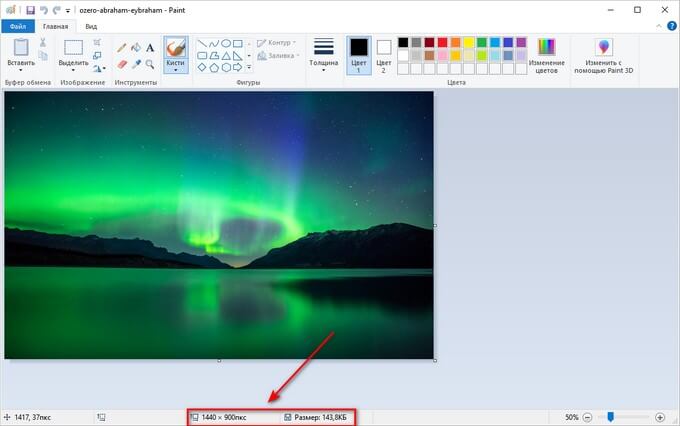Expand the Brushes dropdown
Image resolution: width=680 pixels, height=426 pixels.
pos(175,70)
